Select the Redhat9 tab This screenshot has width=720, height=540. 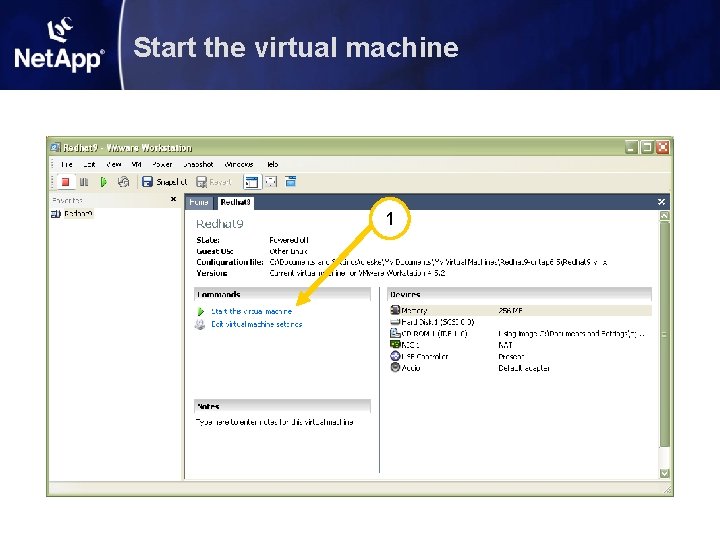click(235, 202)
